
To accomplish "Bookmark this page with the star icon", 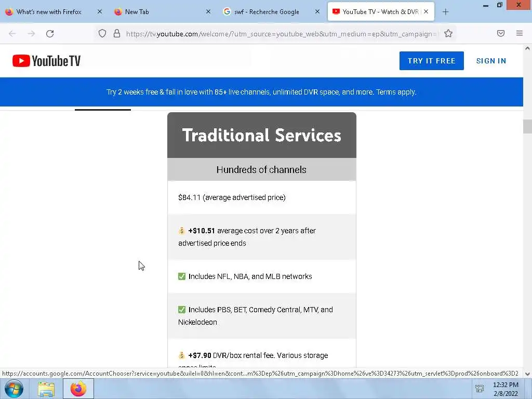I will (x=448, y=33).
